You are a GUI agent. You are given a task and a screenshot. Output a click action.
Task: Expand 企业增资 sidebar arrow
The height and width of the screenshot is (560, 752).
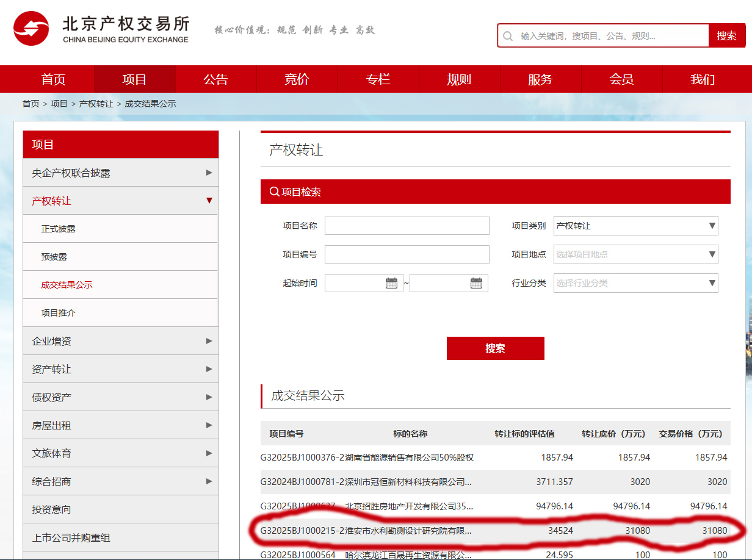[209, 341]
